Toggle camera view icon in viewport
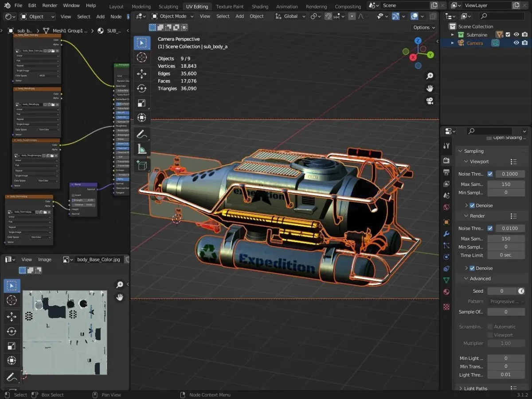 [430, 101]
